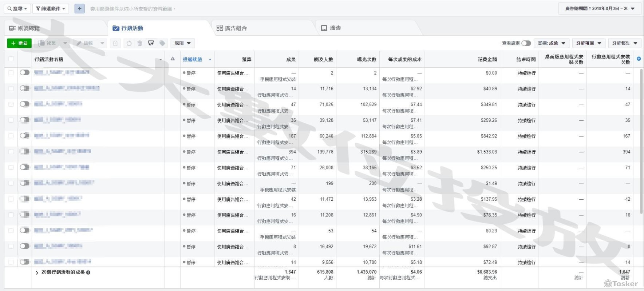
Task: Expand the 20個行銷活動的成果 summary row
Action: coord(37,272)
